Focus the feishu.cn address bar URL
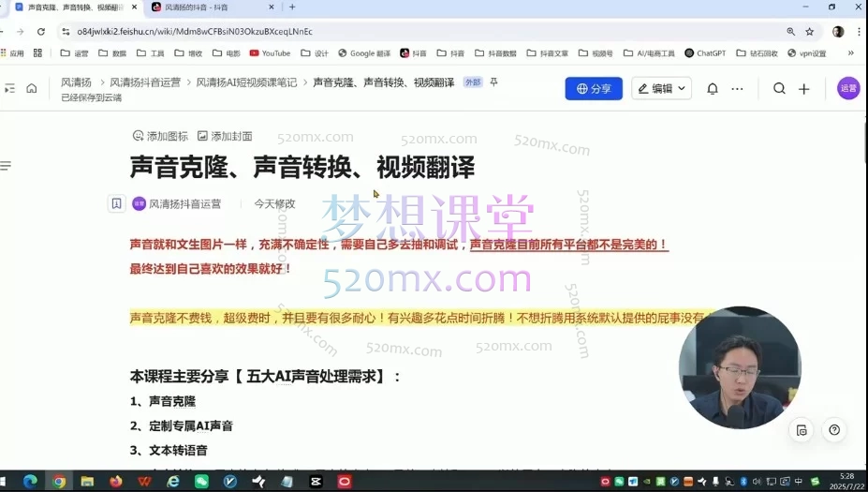Viewport: 868px width, 492px height. [x=195, y=32]
